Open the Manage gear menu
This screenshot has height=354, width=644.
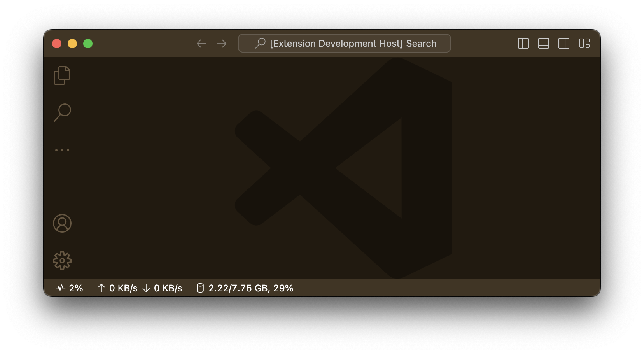point(62,260)
